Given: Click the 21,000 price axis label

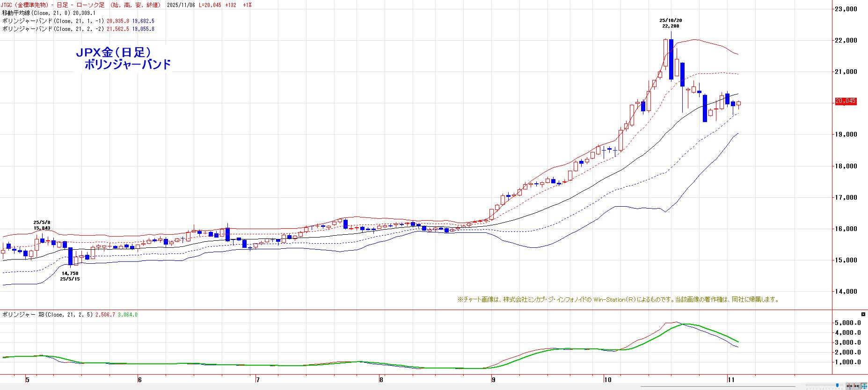Looking at the screenshot, I should [846, 72].
